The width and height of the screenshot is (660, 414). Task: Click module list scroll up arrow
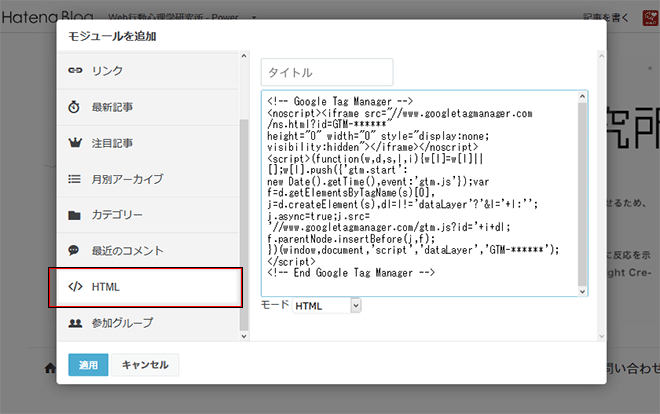click(x=244, y=56)
